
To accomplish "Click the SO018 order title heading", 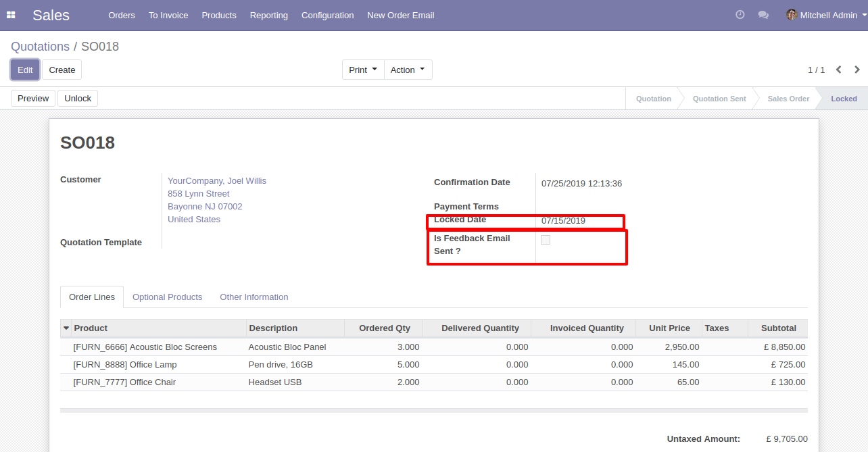I will [x=88, y=143].
